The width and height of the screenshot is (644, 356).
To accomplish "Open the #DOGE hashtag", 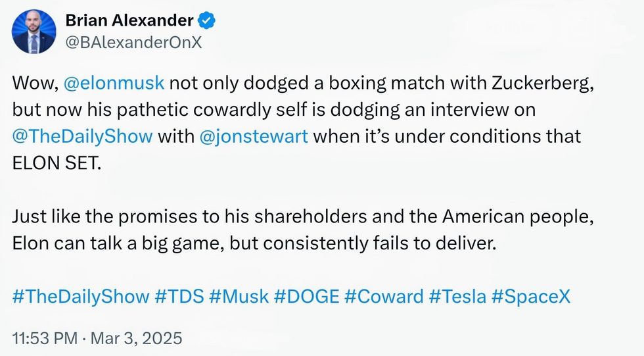I will coord(307,295).
